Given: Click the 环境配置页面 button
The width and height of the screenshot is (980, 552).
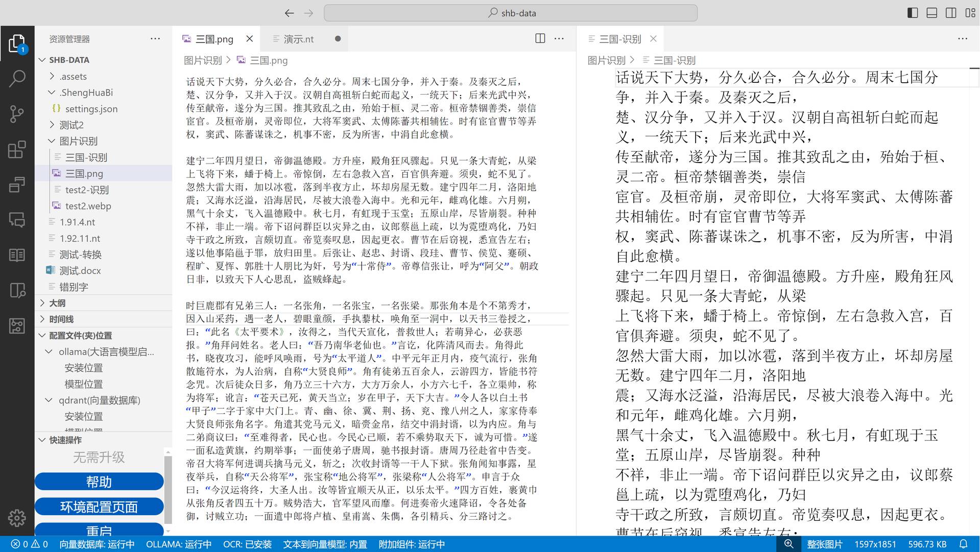Looking at the screenshot, I should click(99, 507).
